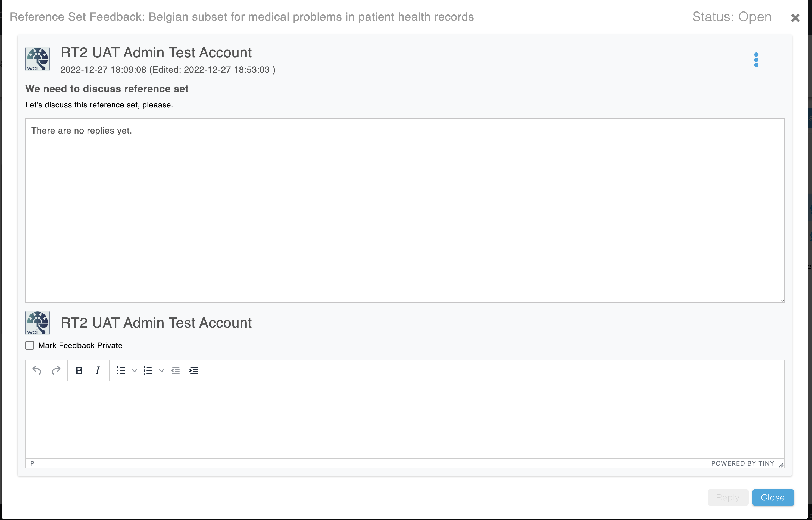Viewport: 812px width, 520px height.
Task: Click the blue Close button
Action: tap(773, 497)
